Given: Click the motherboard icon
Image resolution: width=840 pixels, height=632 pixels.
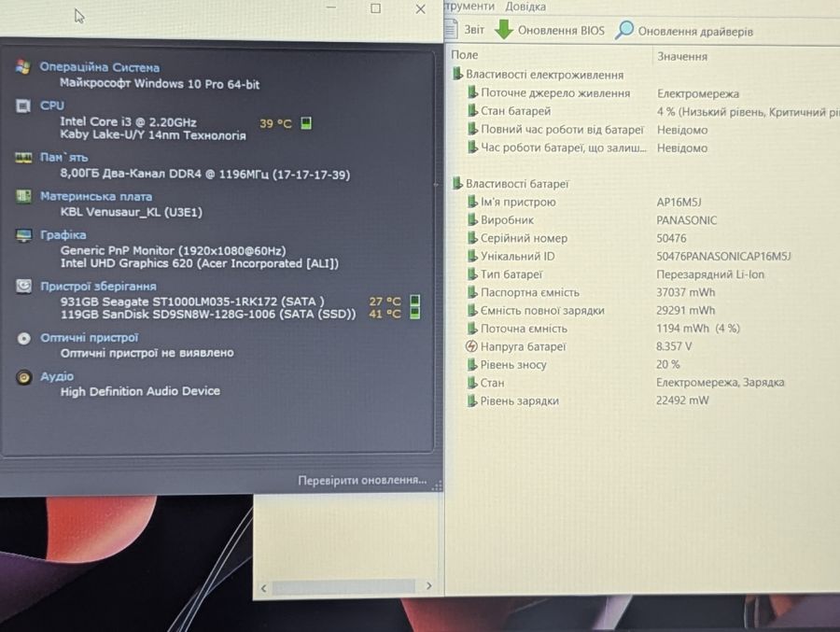Looking at the screenshot, I should 23,196.
